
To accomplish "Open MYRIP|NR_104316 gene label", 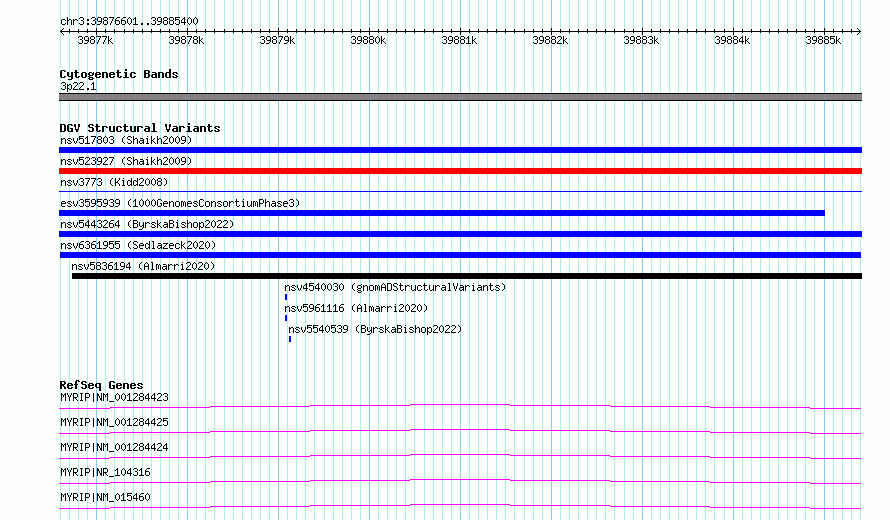I will pos(106,472).
